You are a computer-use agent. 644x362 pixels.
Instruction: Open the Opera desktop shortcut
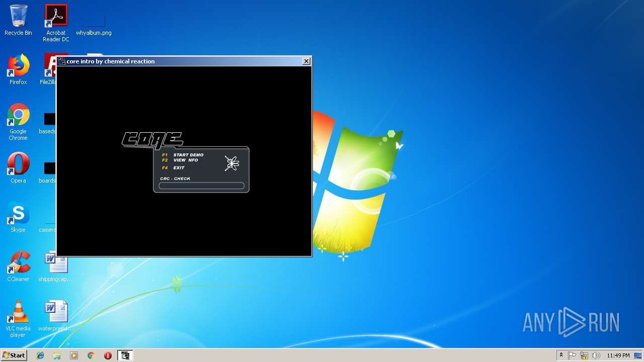(x=18, y=168)
